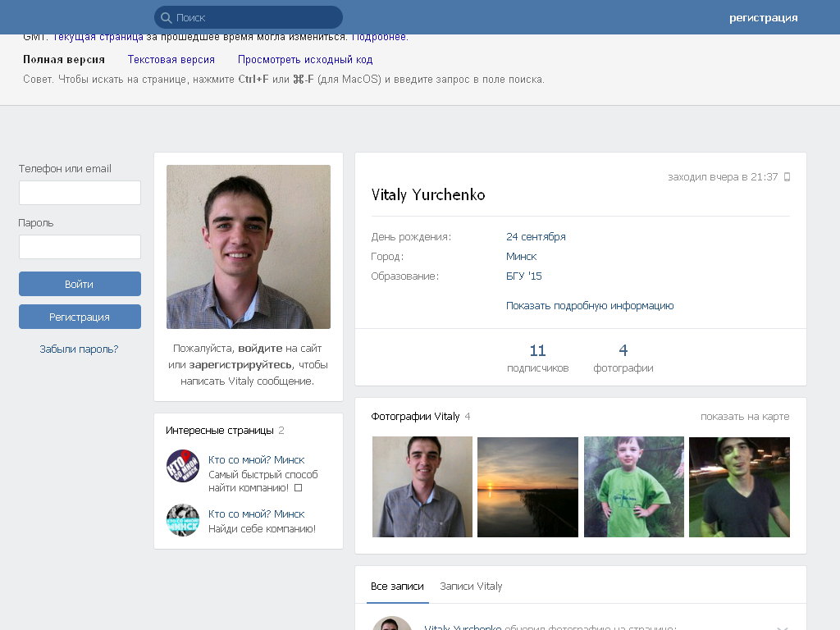Click the 'Регистрация' button under login form
The height and width of the screenshot is (630, 840).
click(x=80, y=317)
